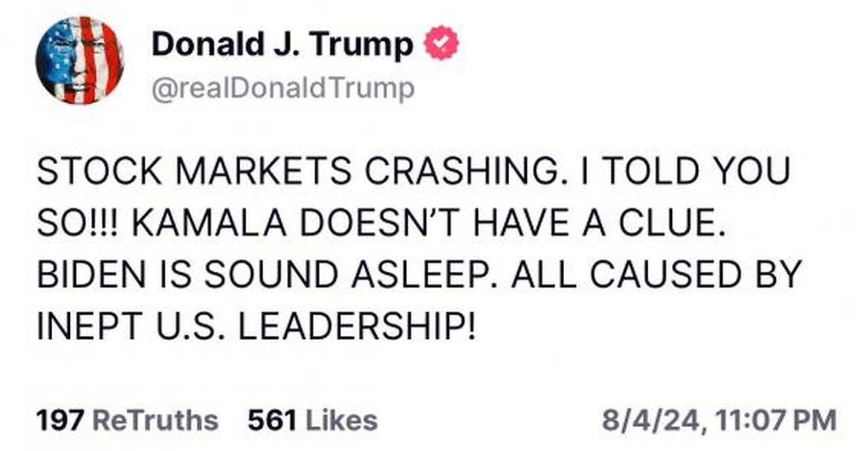The height and width of the screenshot is (451, 868).
Task: Click the "561" likes count number
Action: click(272, 420)
